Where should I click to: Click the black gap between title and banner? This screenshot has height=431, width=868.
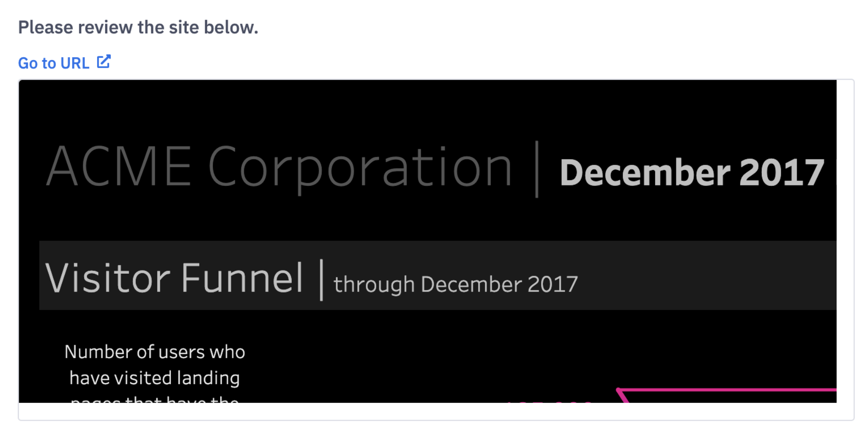click(423, 221)
